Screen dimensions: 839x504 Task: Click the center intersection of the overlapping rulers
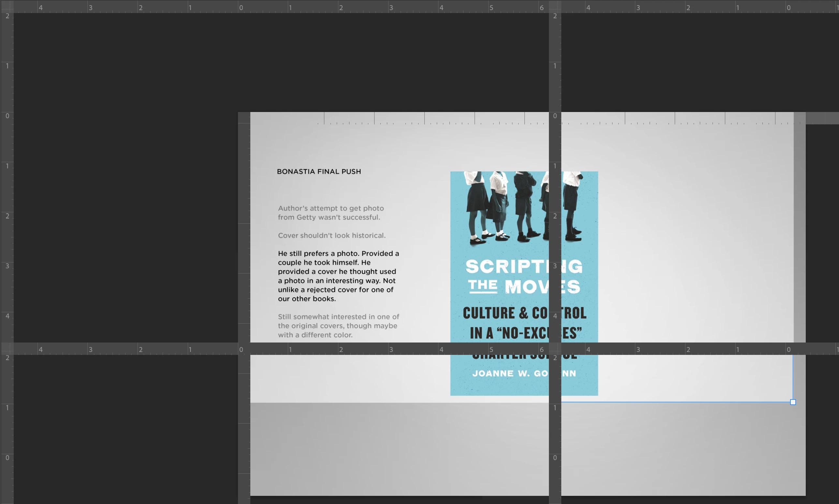pyautogui.click(x=555, y=349)
